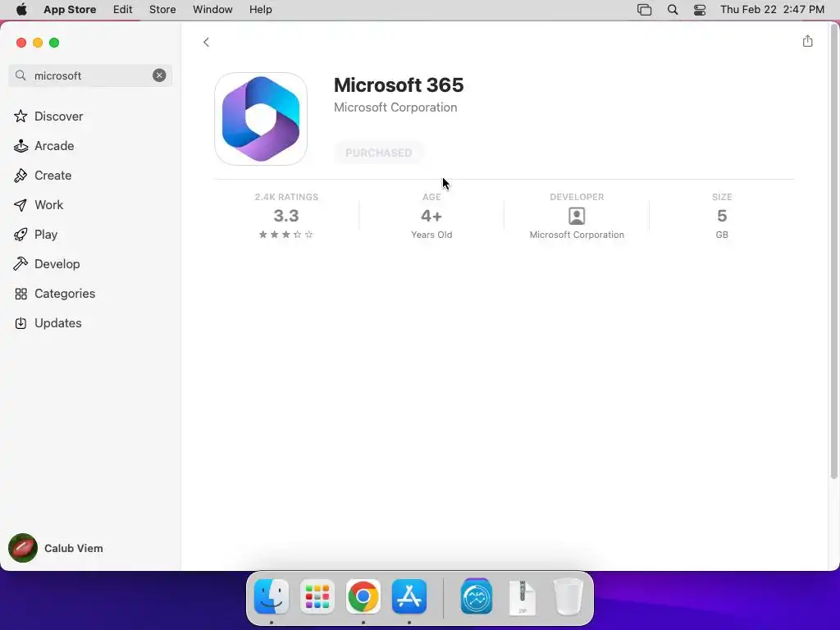The image size is (840, 630).
Task: Click Microsoft Corporation under the app title
Action: tap(395, 107)
